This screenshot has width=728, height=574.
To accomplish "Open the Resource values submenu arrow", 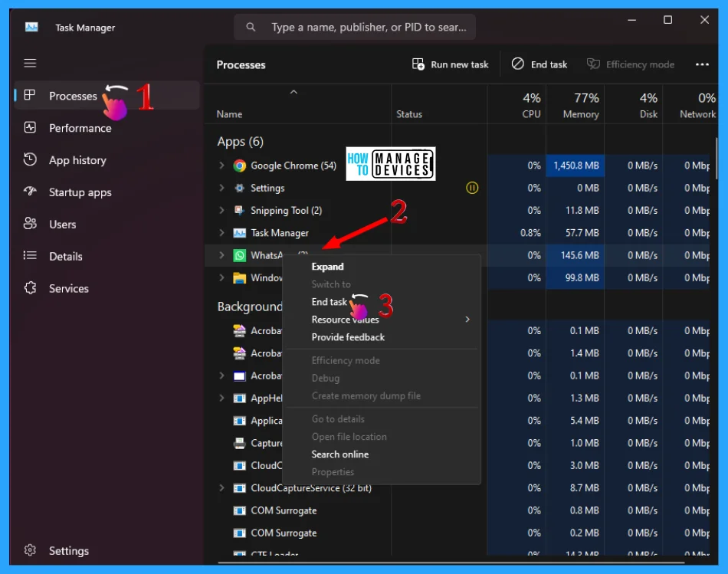I will tap(467, 320).
